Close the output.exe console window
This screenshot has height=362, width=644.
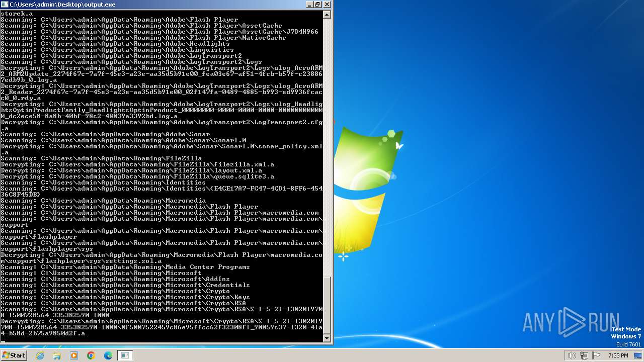pos(327,5)
